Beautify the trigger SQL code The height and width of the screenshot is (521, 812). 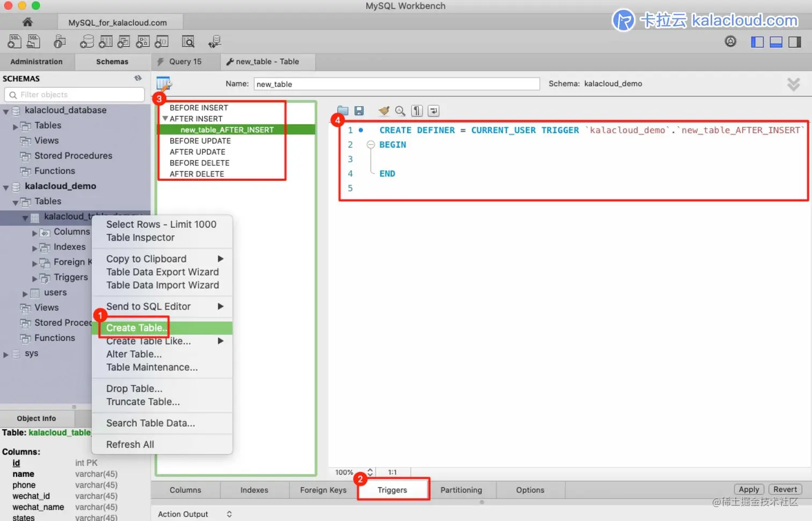[x=383, y=111]
